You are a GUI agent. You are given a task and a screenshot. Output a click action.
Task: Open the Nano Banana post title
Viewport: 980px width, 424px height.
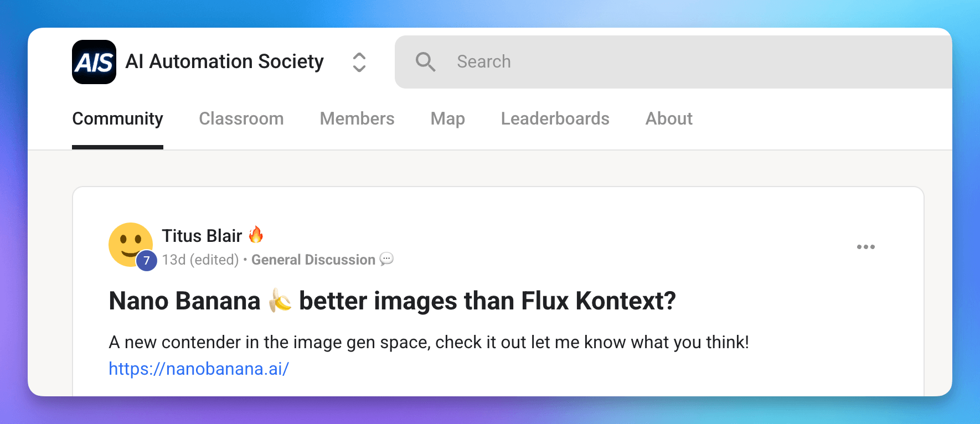click(x=392, y=301)
